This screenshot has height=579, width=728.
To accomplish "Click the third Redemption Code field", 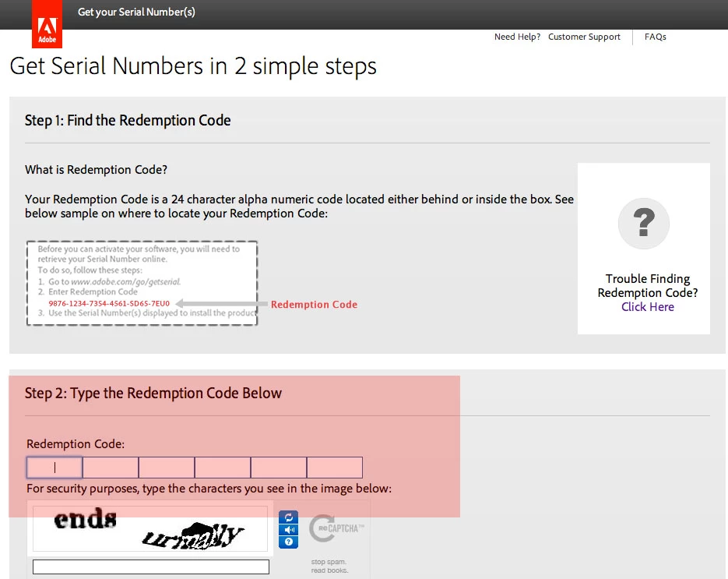I will (167, 468).
